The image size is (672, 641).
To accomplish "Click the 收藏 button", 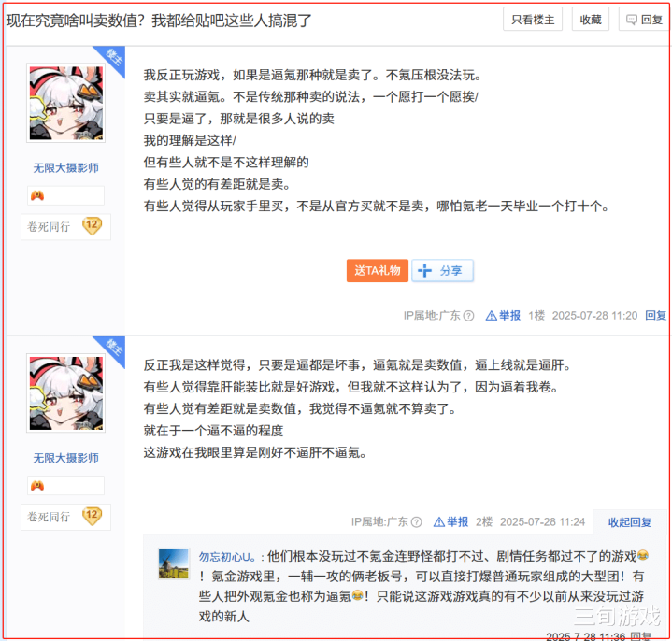I will [591, 20].
